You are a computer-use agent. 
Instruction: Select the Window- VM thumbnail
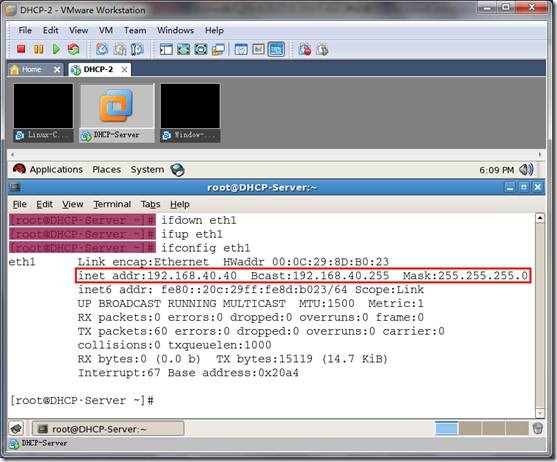click(x=190, y=113)
